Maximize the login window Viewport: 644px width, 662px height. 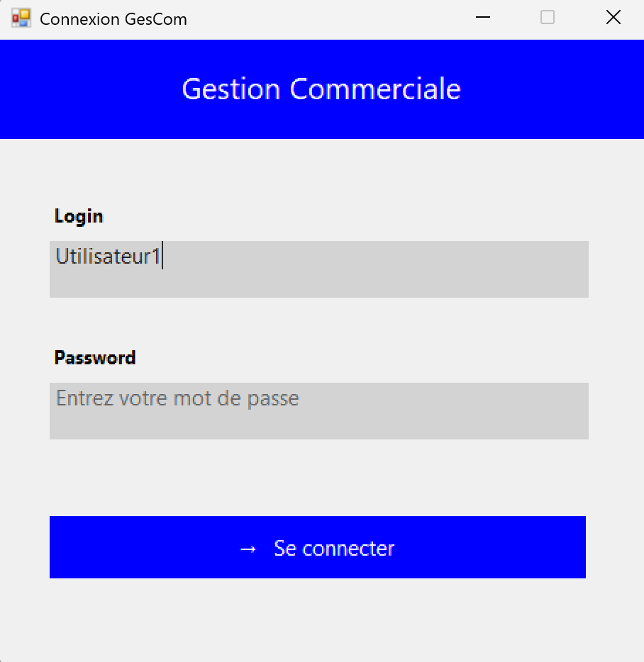coord(547,18)
